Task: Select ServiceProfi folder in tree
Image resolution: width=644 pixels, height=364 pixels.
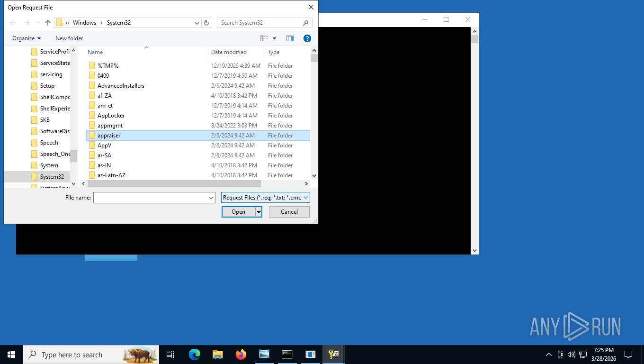Action: pyautogui.click(x=50, y=52)
